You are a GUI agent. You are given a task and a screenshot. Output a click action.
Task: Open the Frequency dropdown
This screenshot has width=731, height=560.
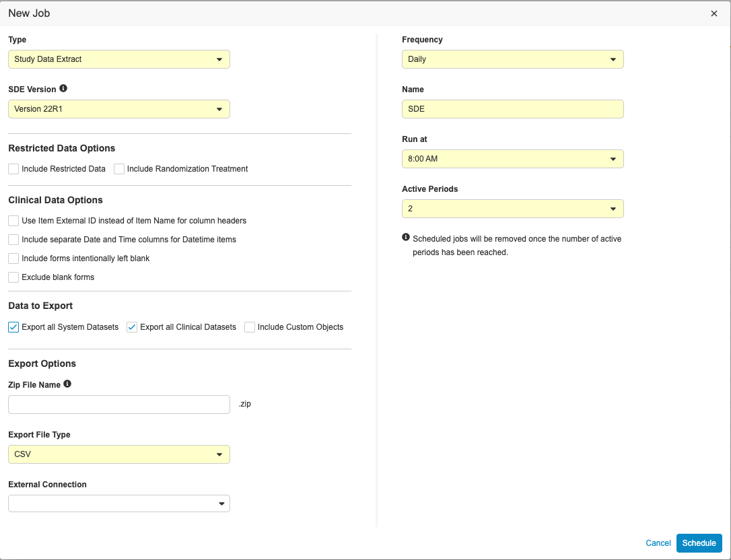point(512,59)
